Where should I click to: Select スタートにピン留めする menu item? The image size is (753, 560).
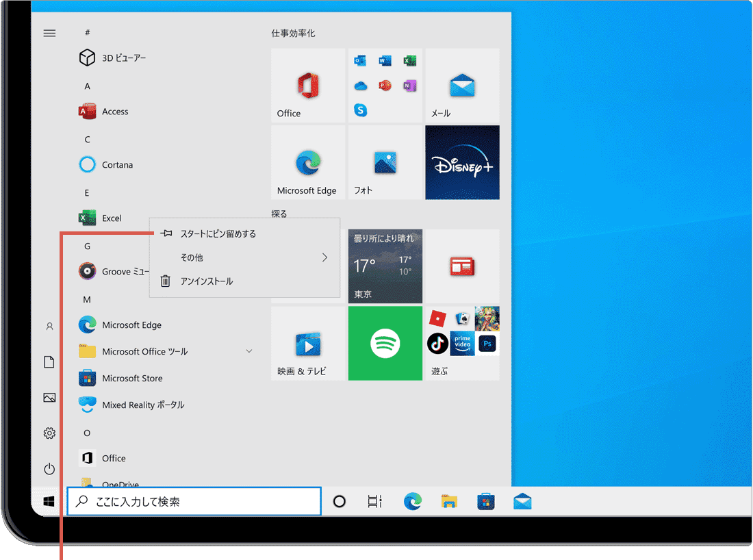(x=245, y=234)
